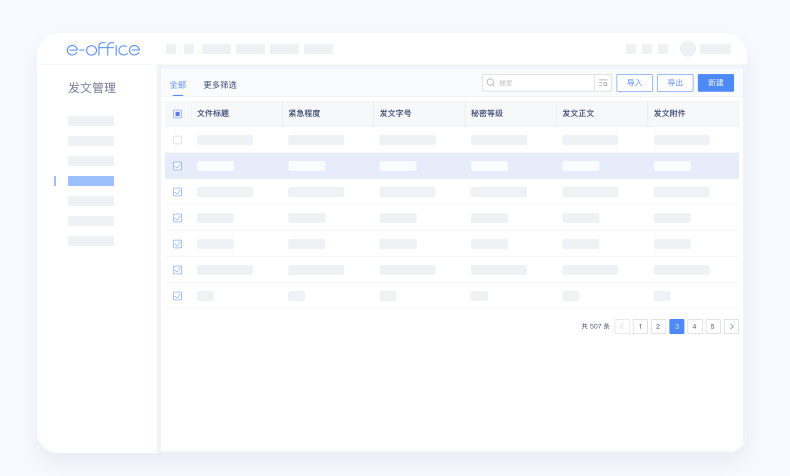Screen dimensions: 790x476
Task: Click the 导出 button
Action: point(675,83)
